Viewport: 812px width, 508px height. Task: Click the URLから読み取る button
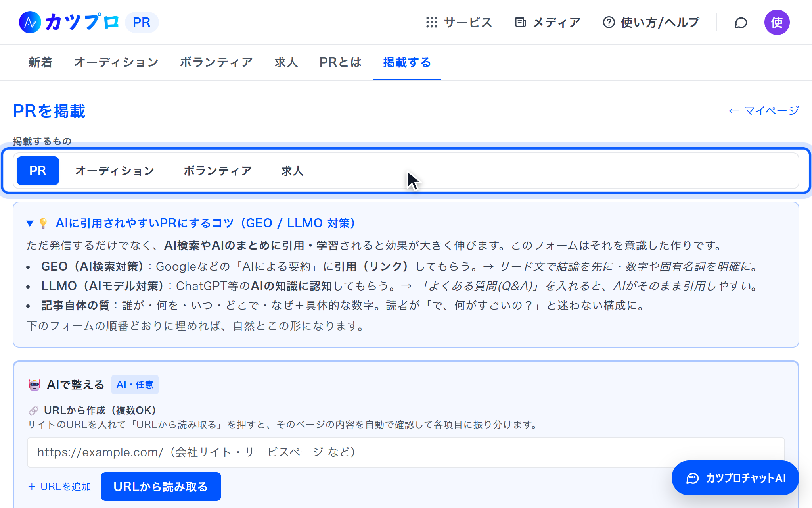tap(161, 487)
